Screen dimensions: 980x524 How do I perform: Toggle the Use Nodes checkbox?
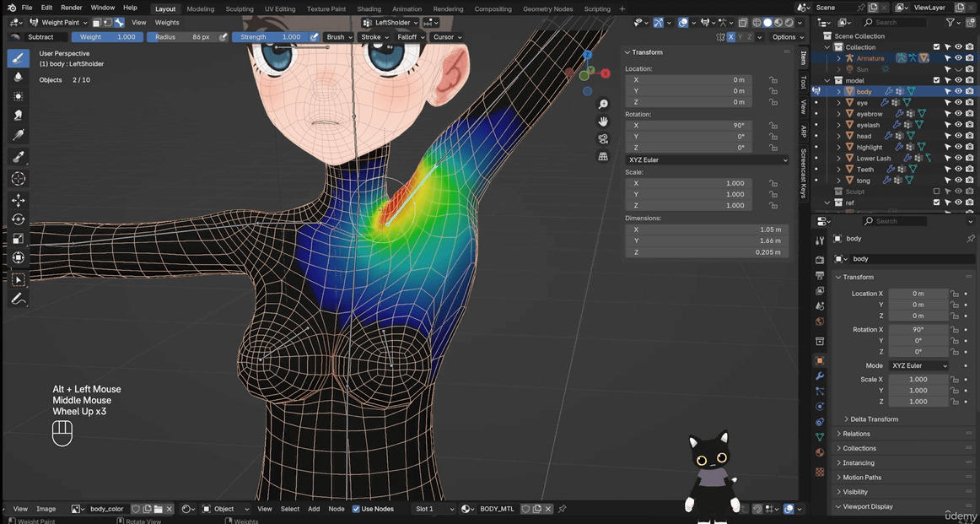(356, 509)
